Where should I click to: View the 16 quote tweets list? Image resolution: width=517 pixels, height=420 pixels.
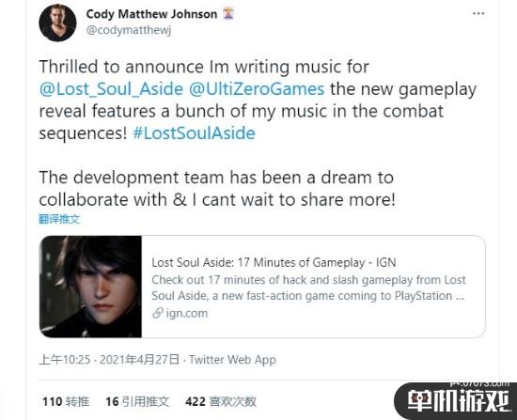(137, 401)
